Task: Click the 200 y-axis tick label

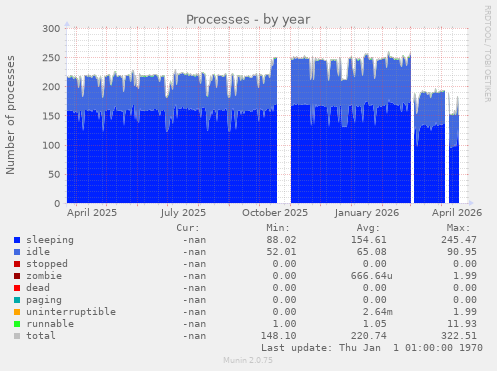Action: (x=51, y=87)
